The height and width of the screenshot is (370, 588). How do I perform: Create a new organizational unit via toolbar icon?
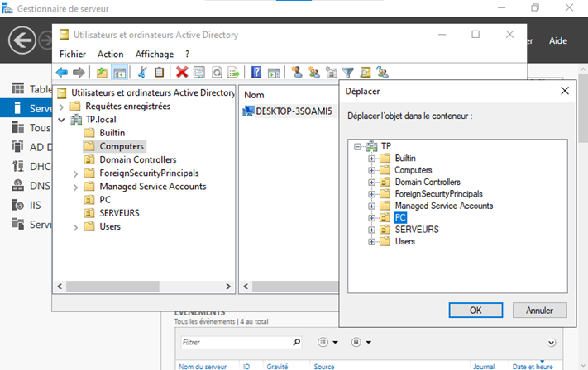[331, 72]
